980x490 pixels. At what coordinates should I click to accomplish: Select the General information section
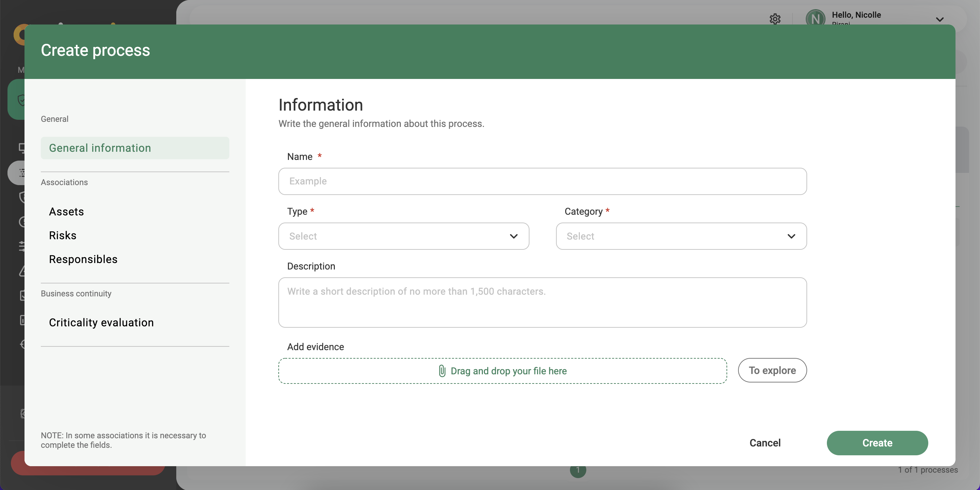point(100,148)
